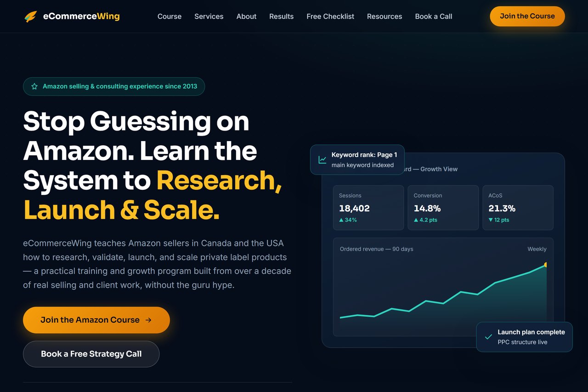Open the Results nav link
Viewport: 588px width, 392px height.
point(282,17)
